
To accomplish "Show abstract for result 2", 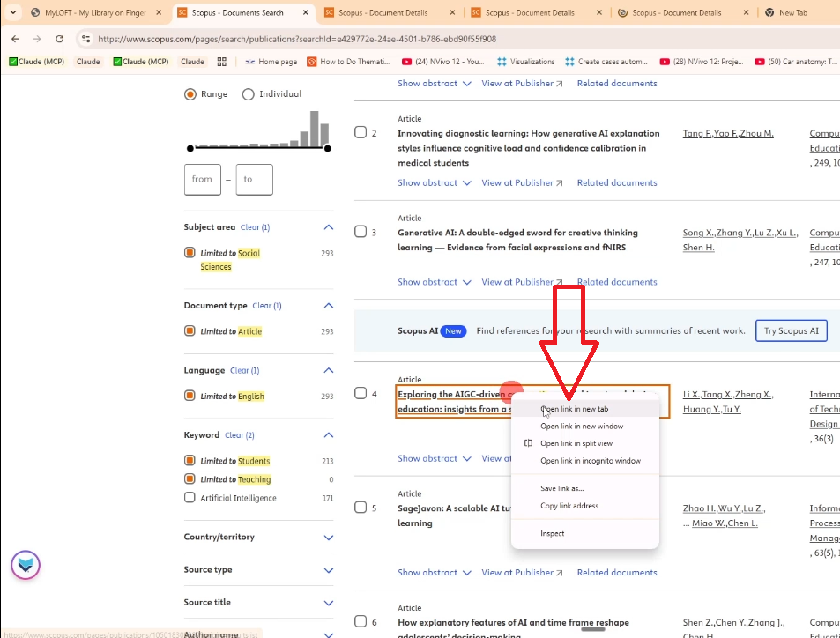I will (434, 182).
